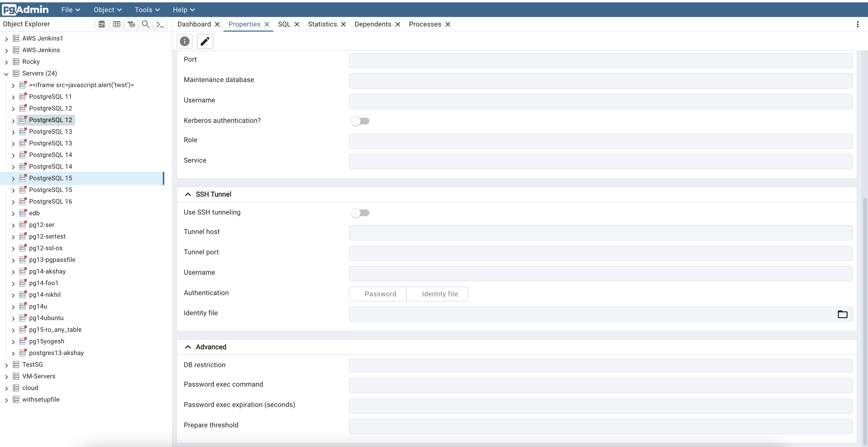Click the edit pencil icon on Properties tab
The image size is (868, 447).
click(205, 41)
